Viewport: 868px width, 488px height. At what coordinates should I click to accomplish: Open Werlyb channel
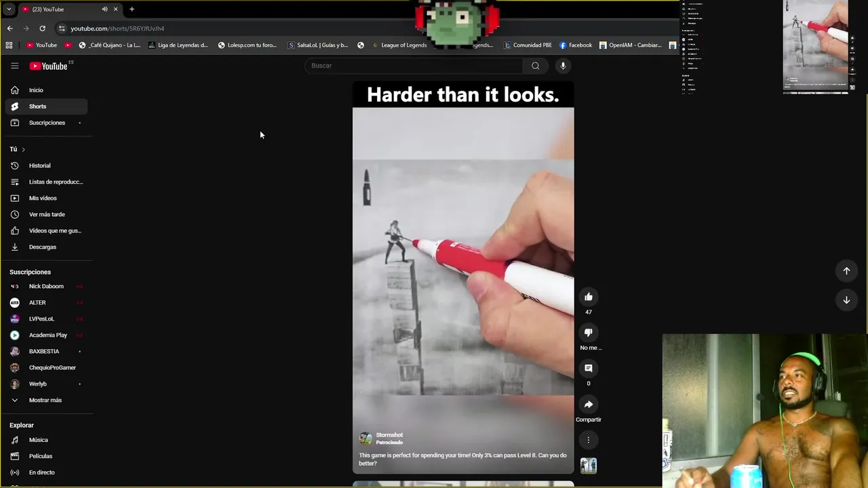[46, 384]
